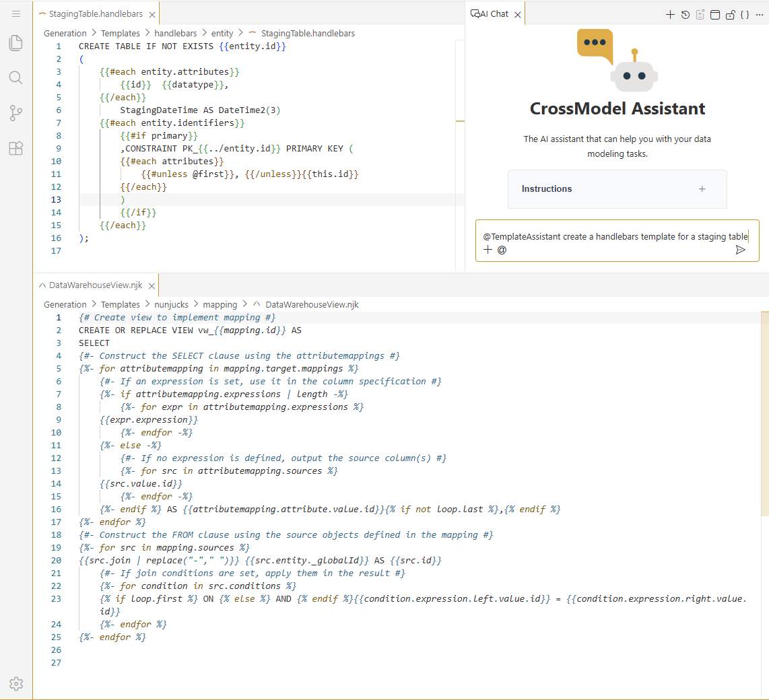Expand the Instructions section plus icon

click(702, 189)
